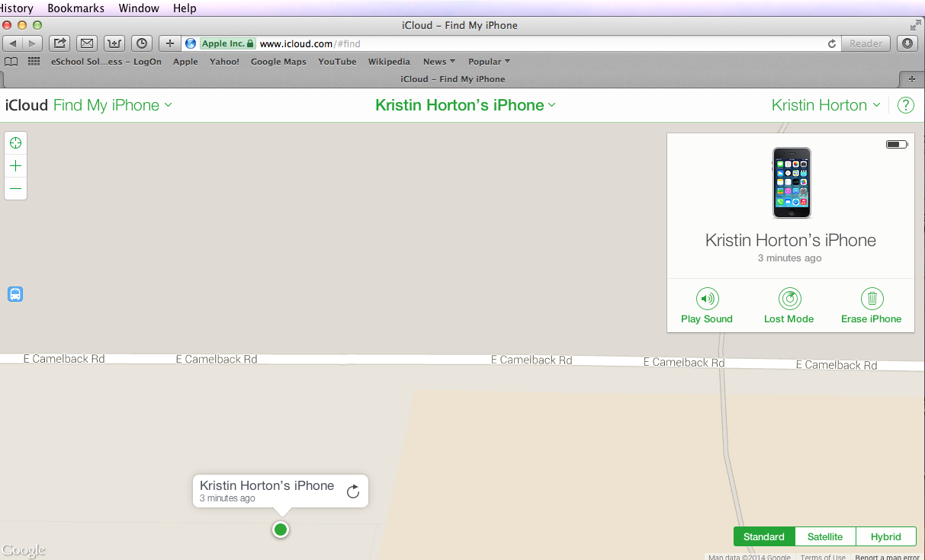Open the Google Maps bookmark
The image size is (925, 560).
coord(278,62)
